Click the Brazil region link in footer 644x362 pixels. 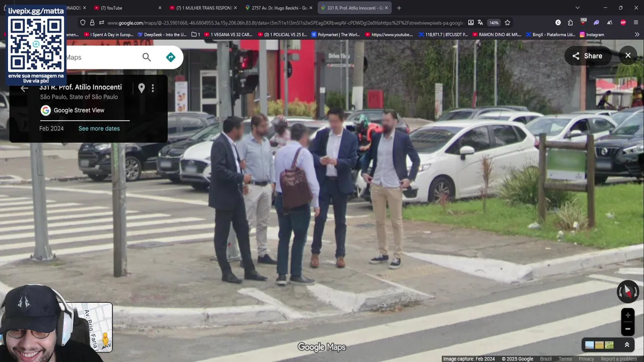tap(546, 359)
